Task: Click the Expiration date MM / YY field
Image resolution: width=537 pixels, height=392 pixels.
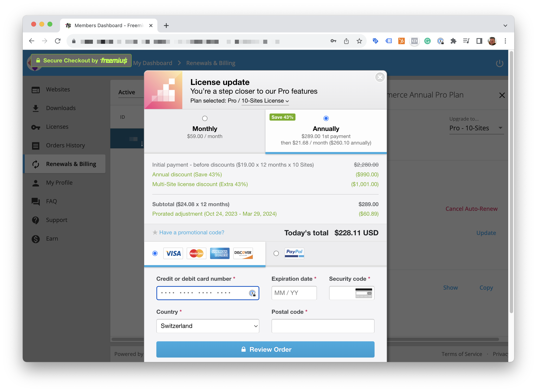Action: point(294,293)
